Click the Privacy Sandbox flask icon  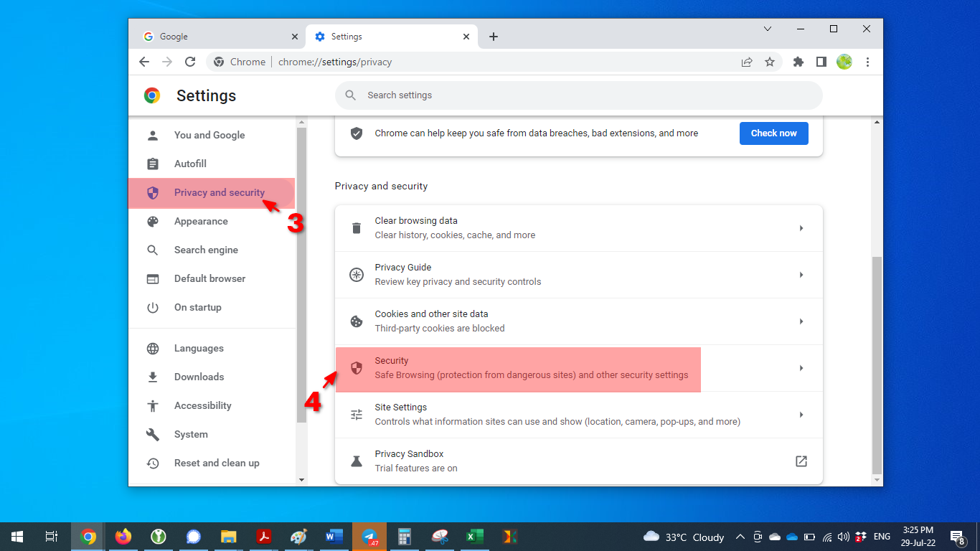357,461
